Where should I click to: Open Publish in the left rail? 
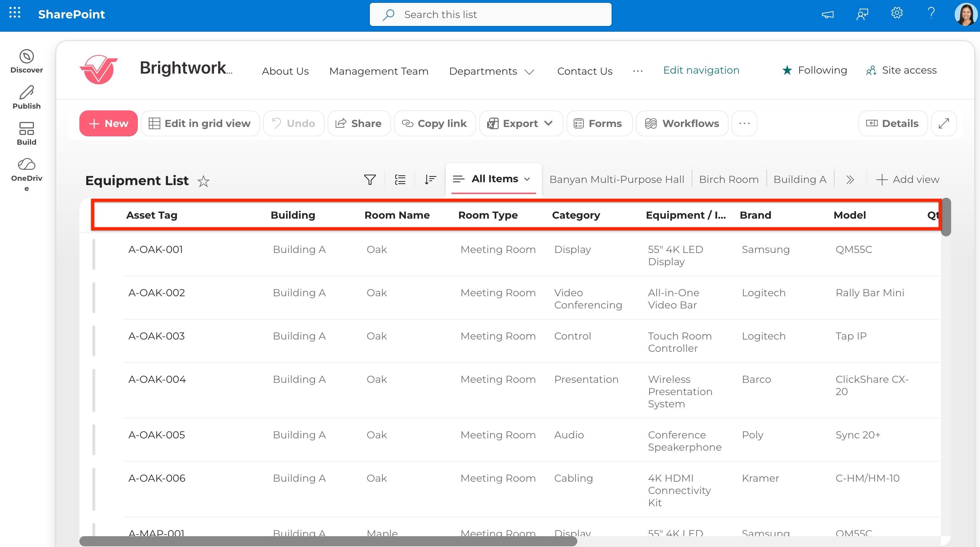[x=27, y=97]
